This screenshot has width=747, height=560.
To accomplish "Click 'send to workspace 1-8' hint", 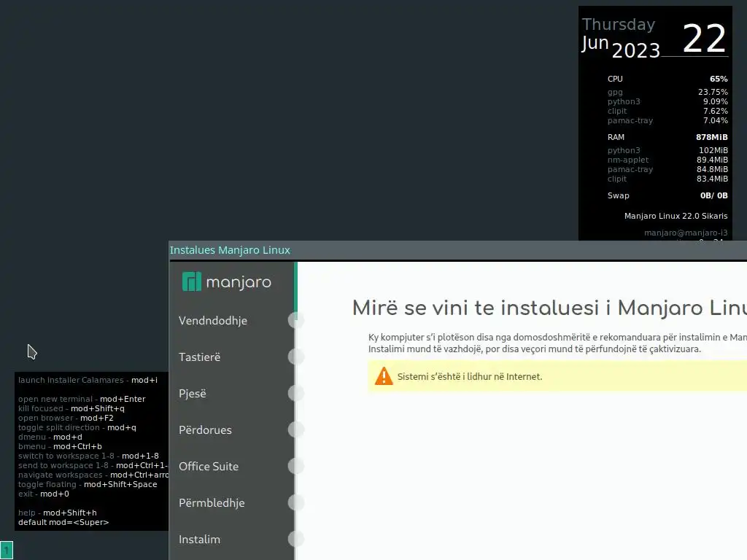I will click(93, 466).
